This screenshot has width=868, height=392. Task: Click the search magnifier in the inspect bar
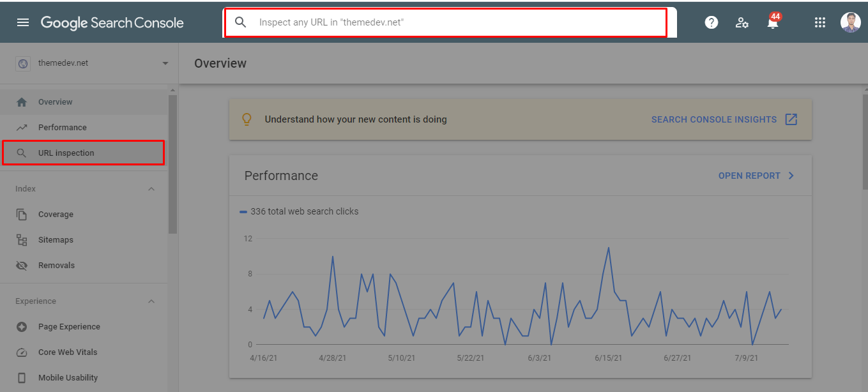pyautogui.click(x=241, y=22)
